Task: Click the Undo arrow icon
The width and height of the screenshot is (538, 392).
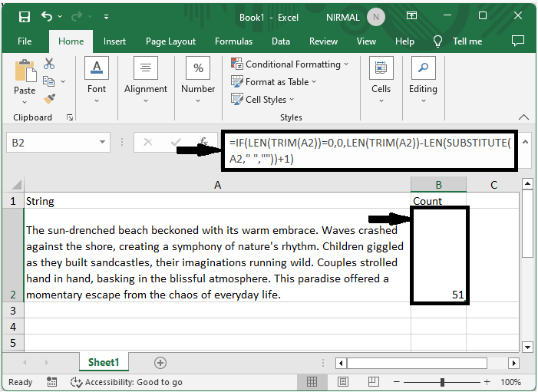Action: pos(47,16)
